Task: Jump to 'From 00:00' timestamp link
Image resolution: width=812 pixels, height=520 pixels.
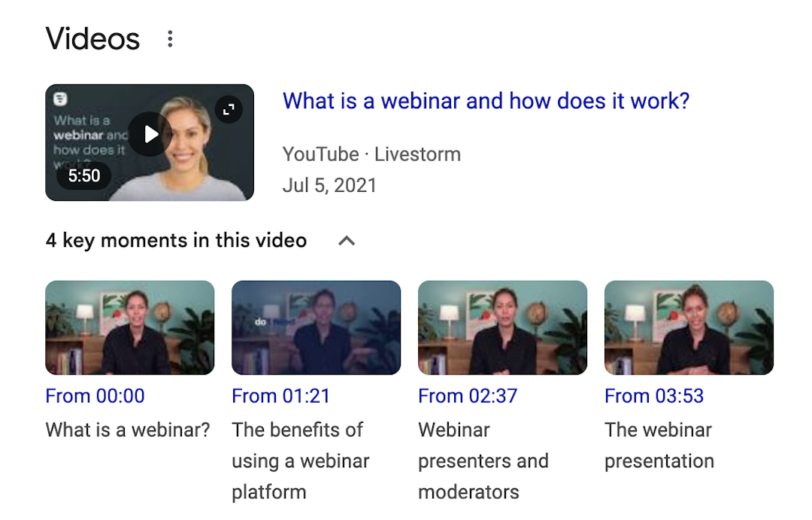Action: point(95,396)
